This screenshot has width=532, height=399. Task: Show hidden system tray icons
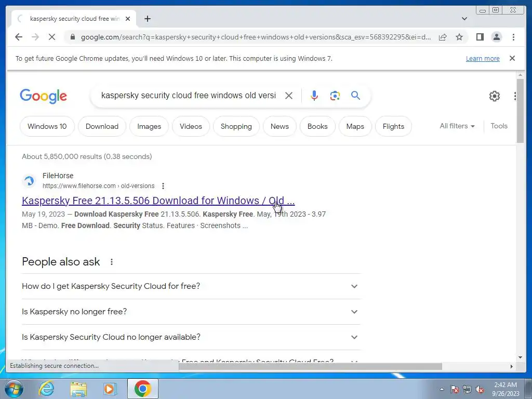(442, 389)
